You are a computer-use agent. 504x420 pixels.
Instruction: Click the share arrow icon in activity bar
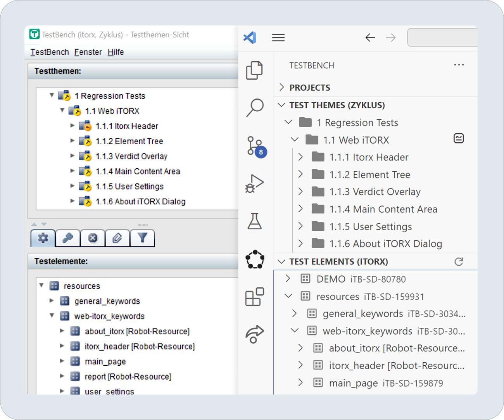tap(255, 334)
